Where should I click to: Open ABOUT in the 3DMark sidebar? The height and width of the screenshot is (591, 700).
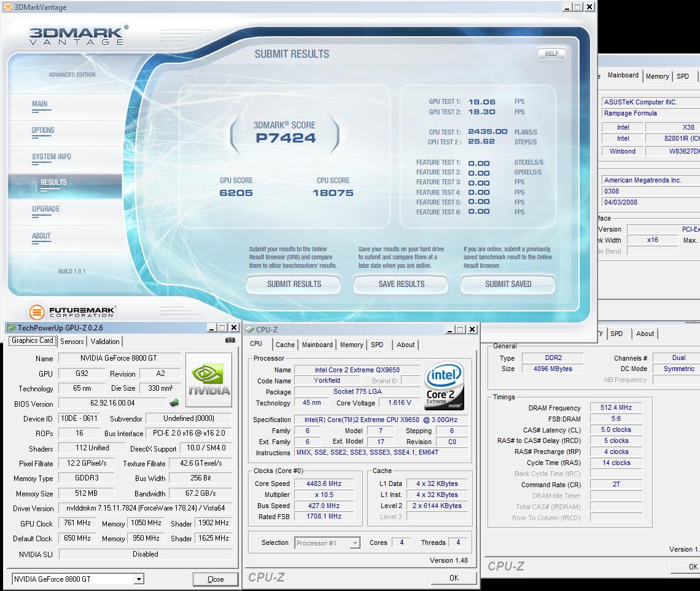coord(41,236)
